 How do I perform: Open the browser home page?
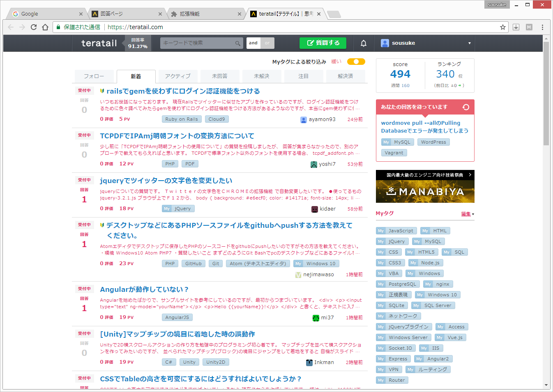click(45, 27)
